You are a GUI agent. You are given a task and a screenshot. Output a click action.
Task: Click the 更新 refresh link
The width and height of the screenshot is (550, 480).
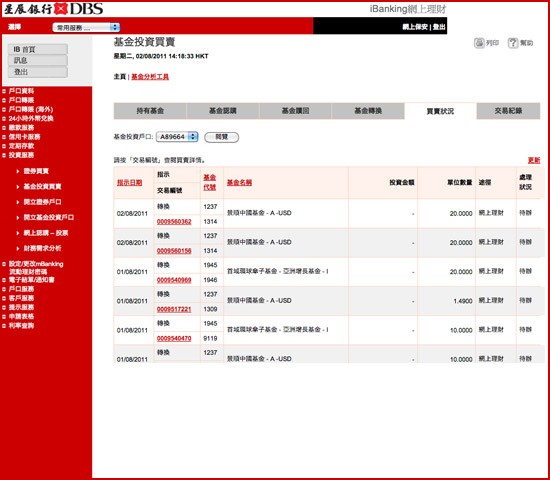pyautogui.click(x=534, y=160)
